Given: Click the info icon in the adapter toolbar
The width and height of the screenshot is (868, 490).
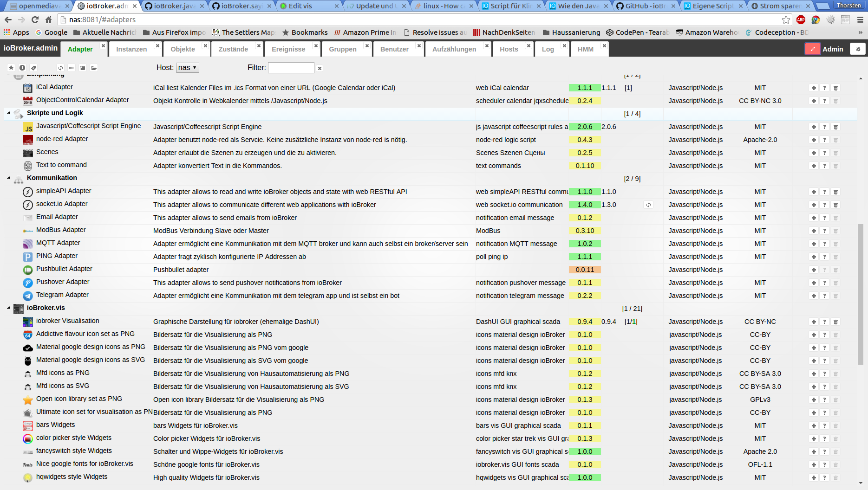Looking at the screenshot, I should [x=22, y=68].
